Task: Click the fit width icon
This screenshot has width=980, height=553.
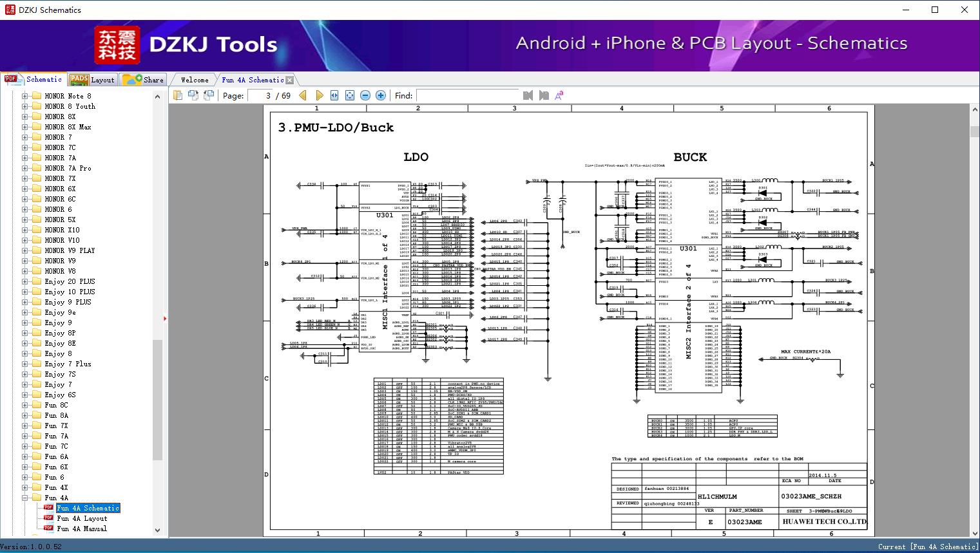Action: click(x=334, y=95)
